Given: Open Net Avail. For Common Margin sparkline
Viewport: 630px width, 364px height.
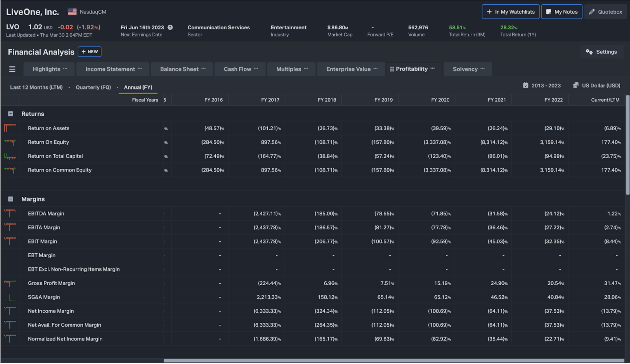Looking at the screenshot, I should 10,325.
